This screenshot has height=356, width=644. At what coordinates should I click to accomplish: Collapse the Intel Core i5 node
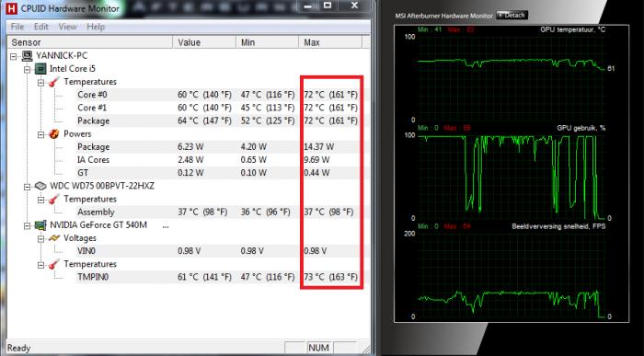(x=28, y=69)
